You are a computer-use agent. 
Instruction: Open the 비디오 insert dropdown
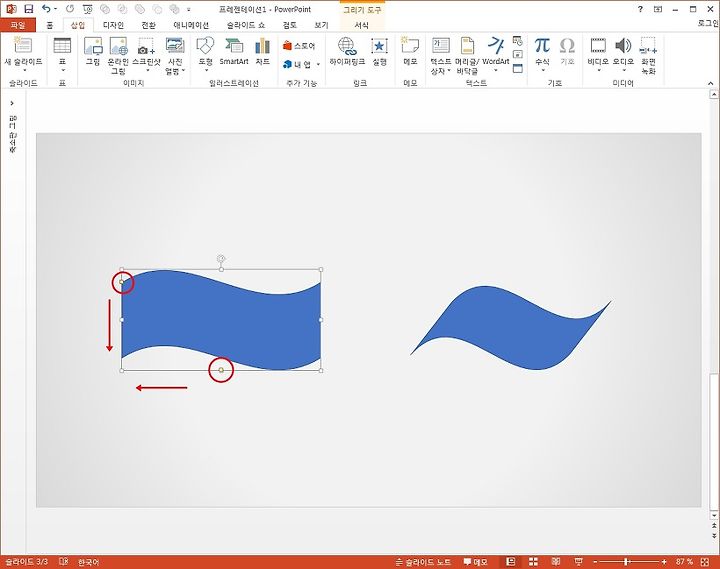pyautogui.click(x=598, y=54)
